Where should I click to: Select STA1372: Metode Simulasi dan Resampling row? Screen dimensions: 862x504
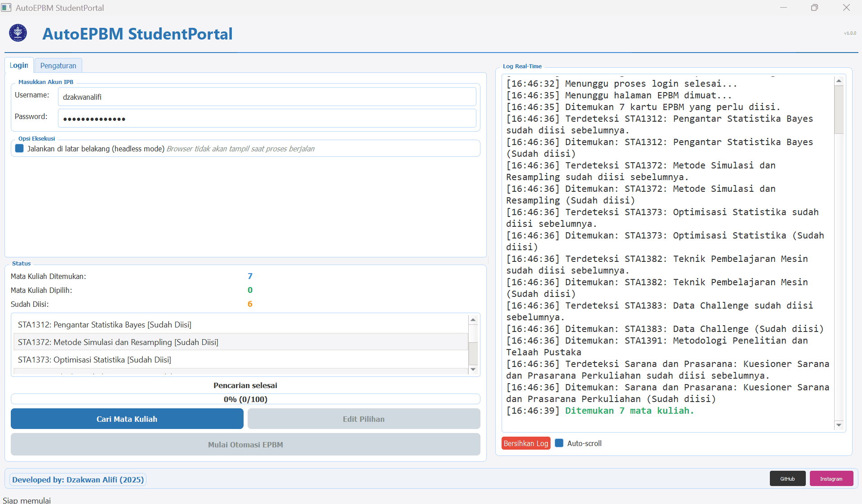(x=241, y=342)
